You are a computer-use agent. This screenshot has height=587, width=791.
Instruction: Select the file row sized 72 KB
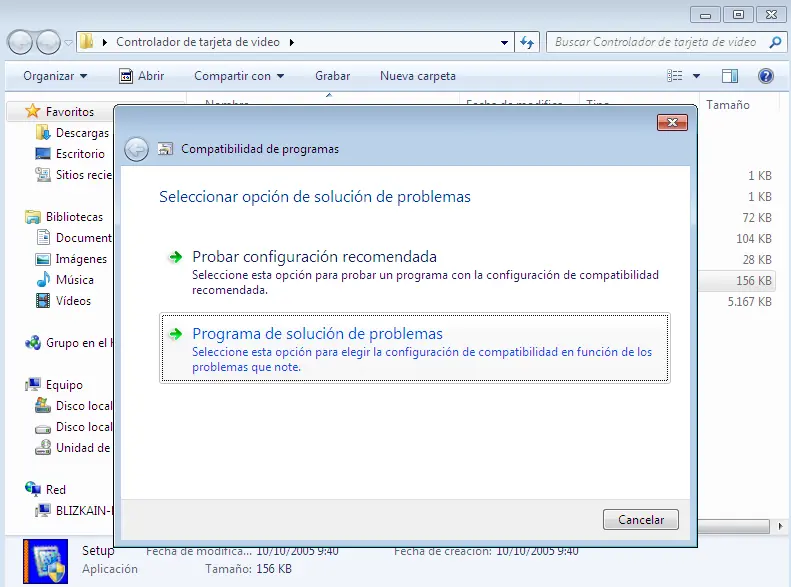coord(737,218)
